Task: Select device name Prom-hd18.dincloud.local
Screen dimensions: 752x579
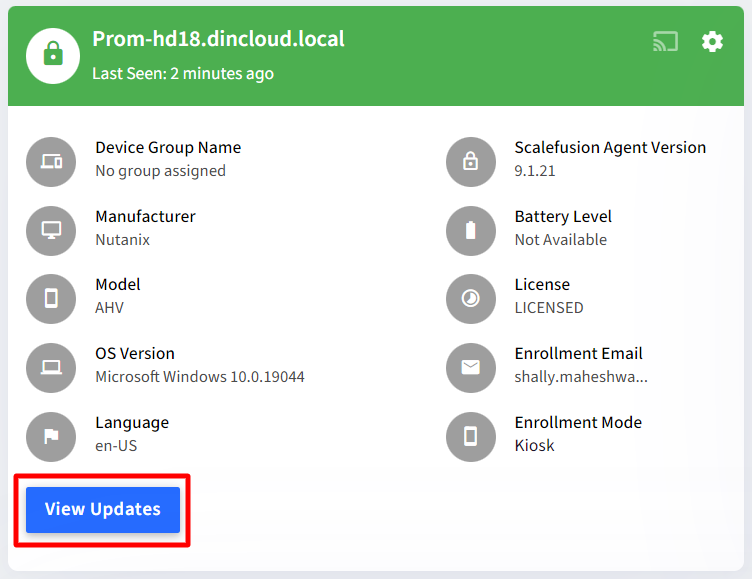Action: pyautogui.click(x=218, y=39)
